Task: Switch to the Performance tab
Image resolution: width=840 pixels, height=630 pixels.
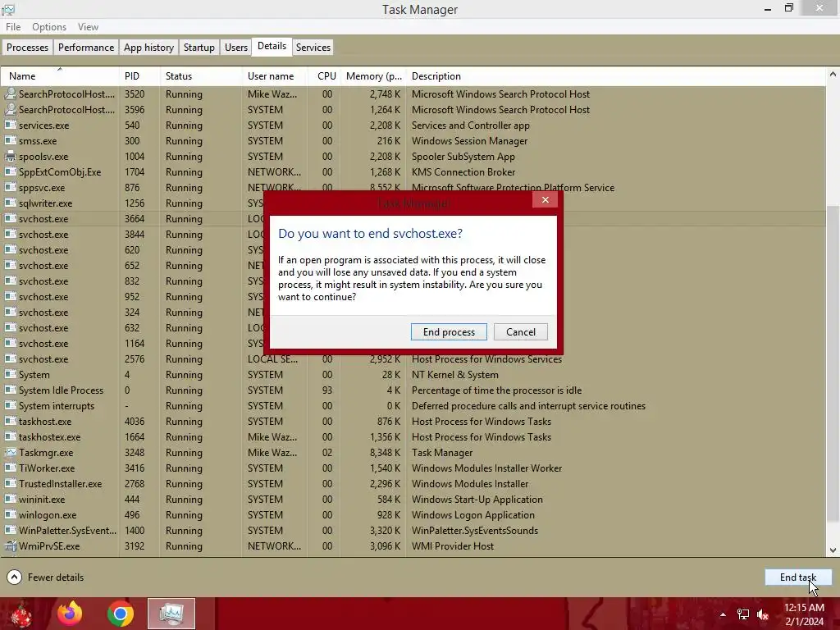Action: point(85,47)
